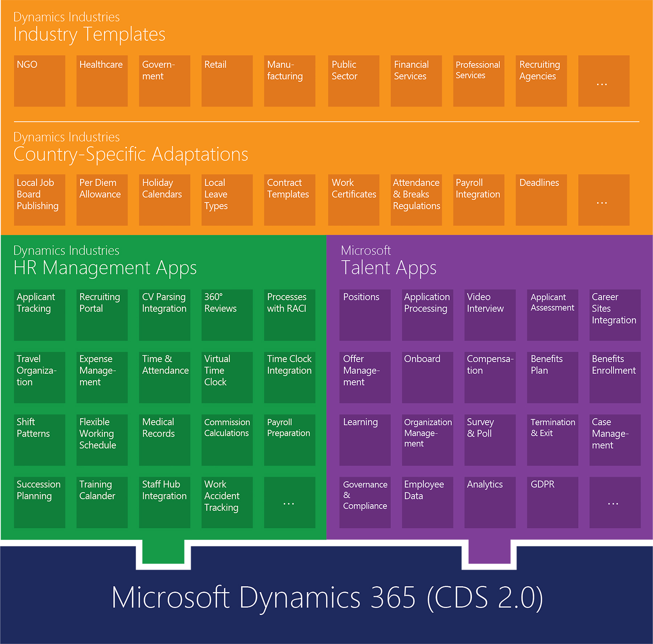Viewport: 653px width, 644px height.
Task: Open the Training Calander tile
Action: (x=102, y=503)
